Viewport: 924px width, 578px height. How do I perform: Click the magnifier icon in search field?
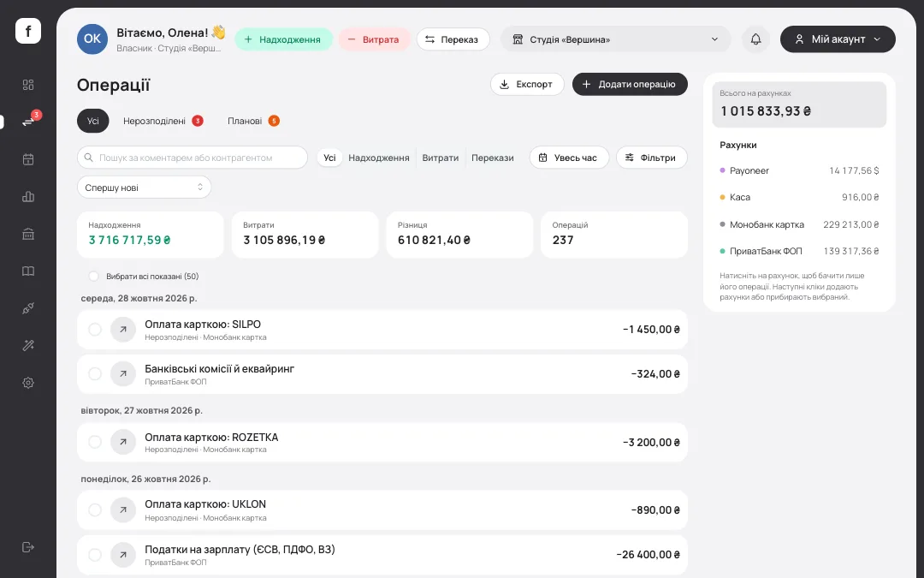[88, 158]
